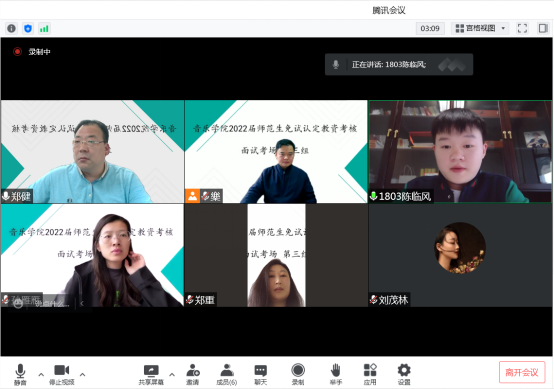Toggle meeting recording button
The height and width of the screenshot is (389, 554).
298,374
